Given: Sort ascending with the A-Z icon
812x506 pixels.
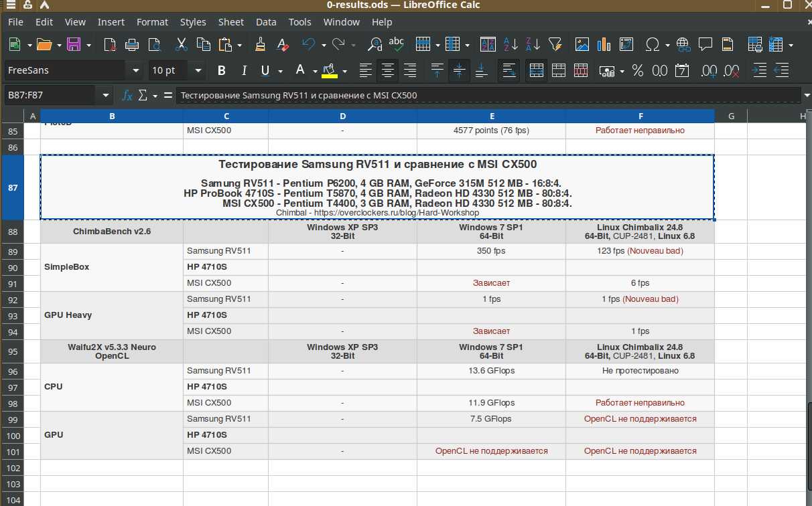Looking at the screenshot, I should coord(510,45).
